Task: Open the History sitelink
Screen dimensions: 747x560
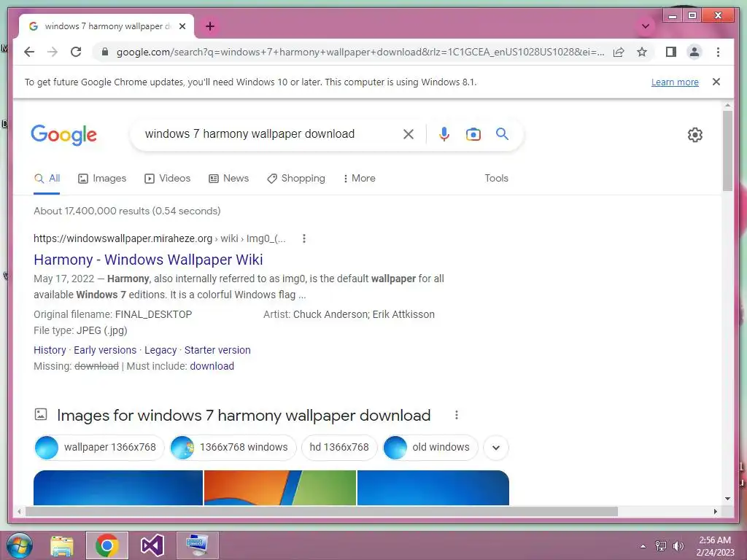Action: click(50, 350)
